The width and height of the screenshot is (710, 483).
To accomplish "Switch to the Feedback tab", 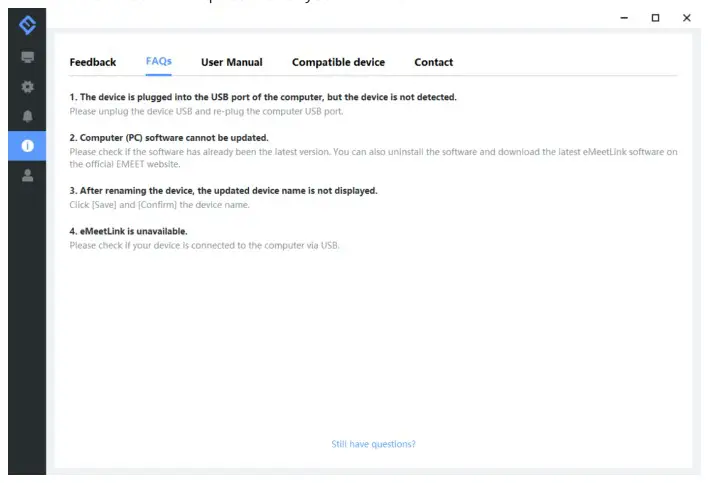I will point(93,62).
